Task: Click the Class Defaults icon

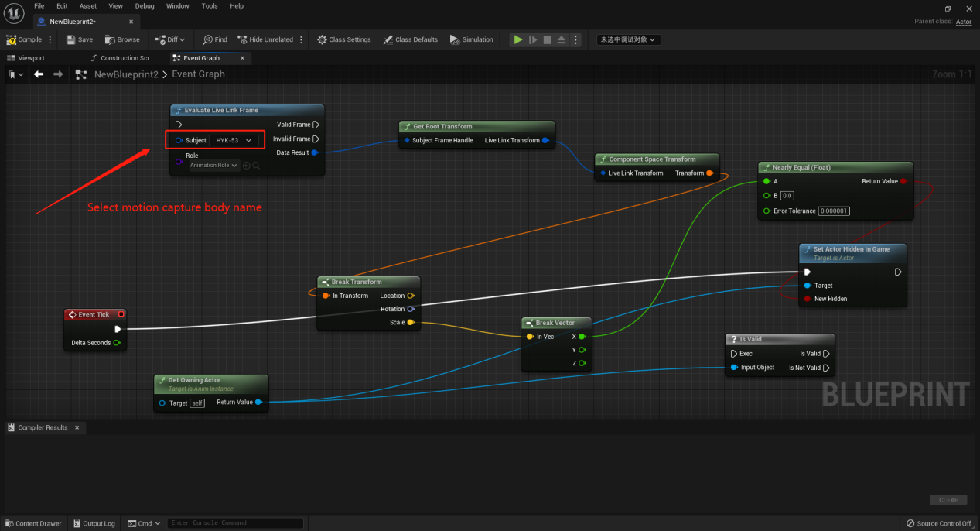Action: point(388,39)
